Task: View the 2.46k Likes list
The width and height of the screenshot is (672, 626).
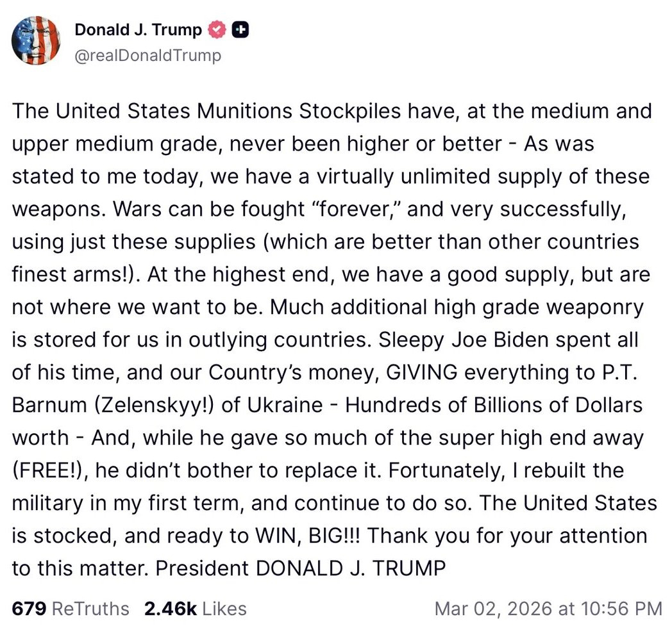Action: coord(195,607)
